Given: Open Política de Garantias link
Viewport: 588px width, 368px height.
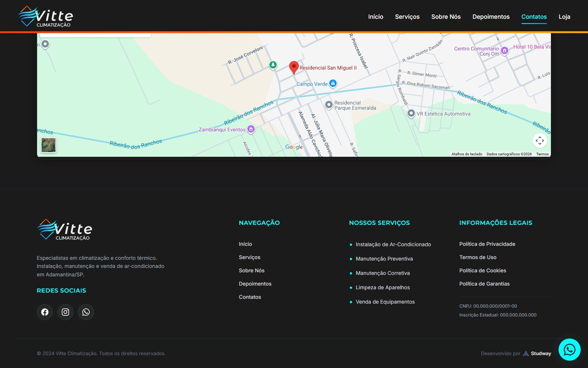Looking at the screenshot, I should pyautogui.click(x=484, y=284).
